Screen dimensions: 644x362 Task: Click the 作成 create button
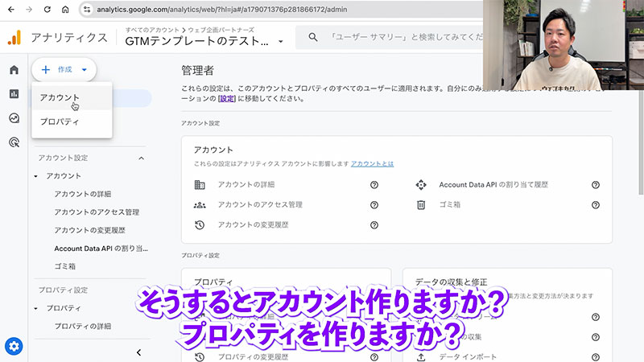coord(64,69)
